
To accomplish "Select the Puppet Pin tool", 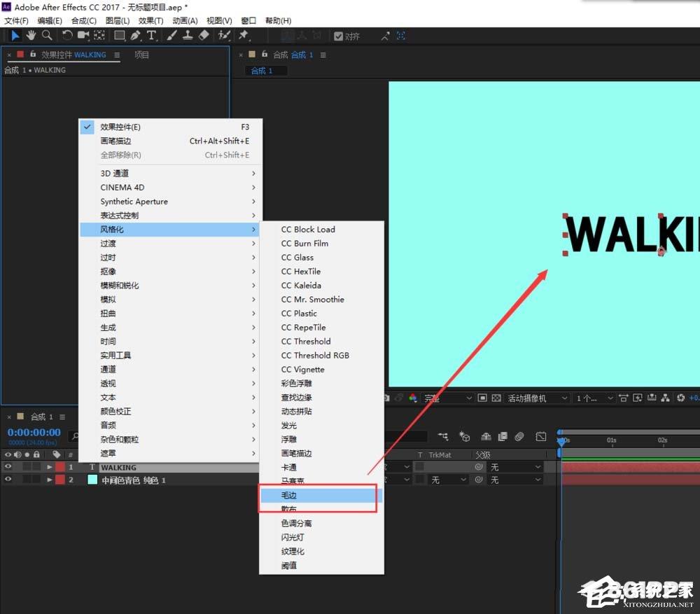I will coord(244,35).
